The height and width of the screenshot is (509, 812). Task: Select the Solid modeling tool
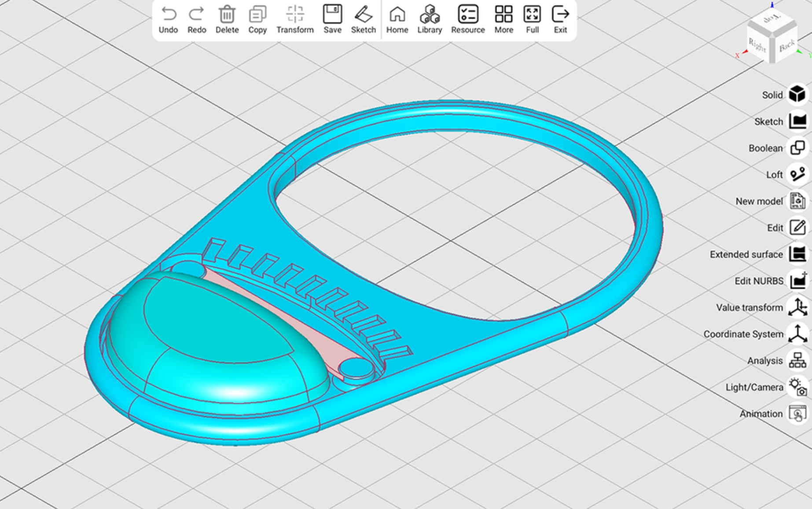click(797, 95)
